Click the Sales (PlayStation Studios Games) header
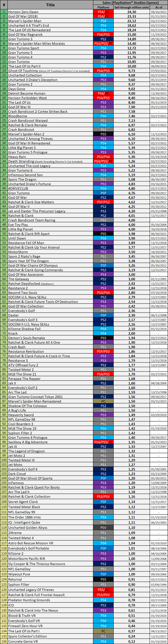168x644 pixels. pyautogui.click(x=130, y=2)
